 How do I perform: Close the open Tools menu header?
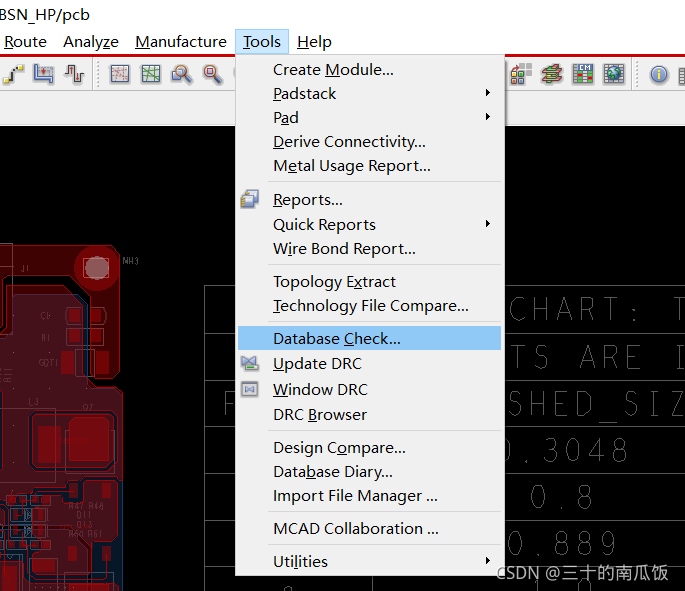point(262,42)
